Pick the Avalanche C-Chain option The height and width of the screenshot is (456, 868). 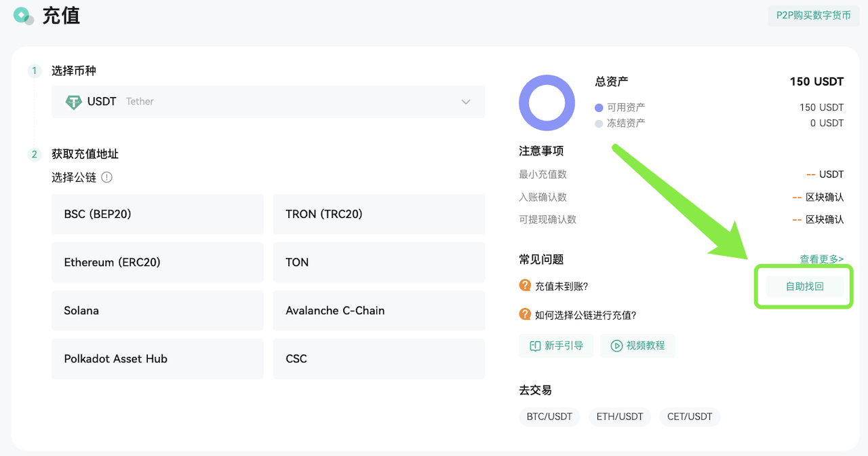click(379, 311)
